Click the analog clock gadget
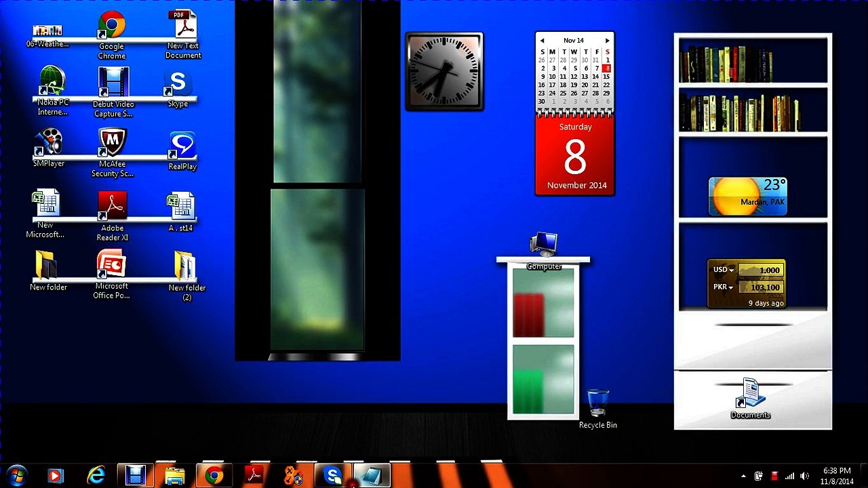This screenshot has height=488, width=868. click(444, 71)
